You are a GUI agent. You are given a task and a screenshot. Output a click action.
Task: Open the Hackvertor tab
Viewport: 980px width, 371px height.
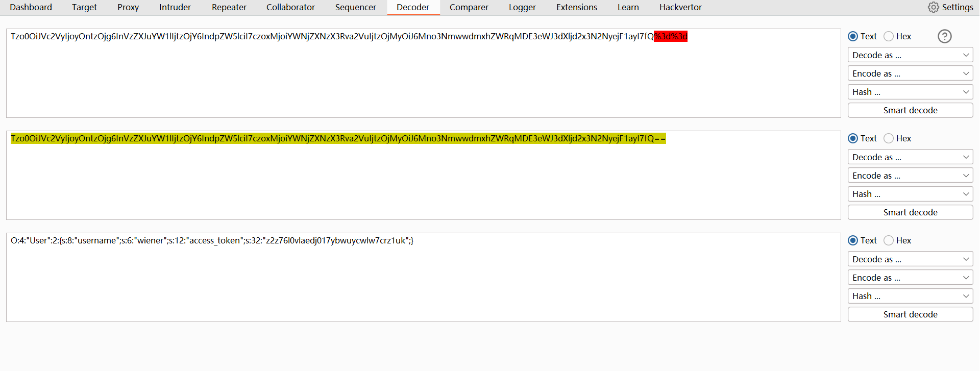pos(680,7)
